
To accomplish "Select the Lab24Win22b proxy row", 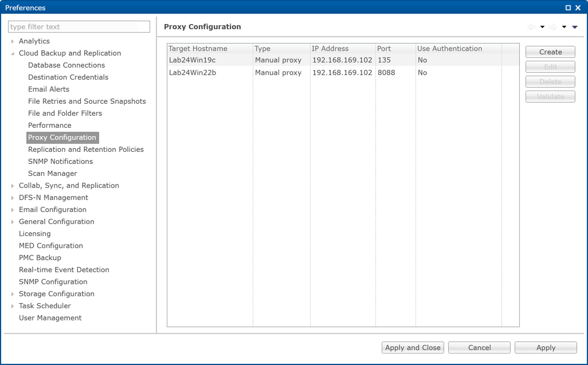I will [x=343, y=73].
